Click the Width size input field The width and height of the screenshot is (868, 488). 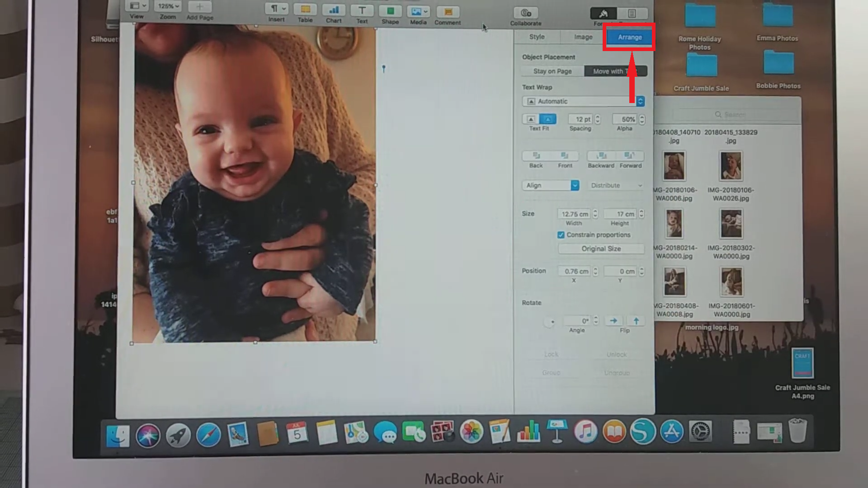(574, 214)
